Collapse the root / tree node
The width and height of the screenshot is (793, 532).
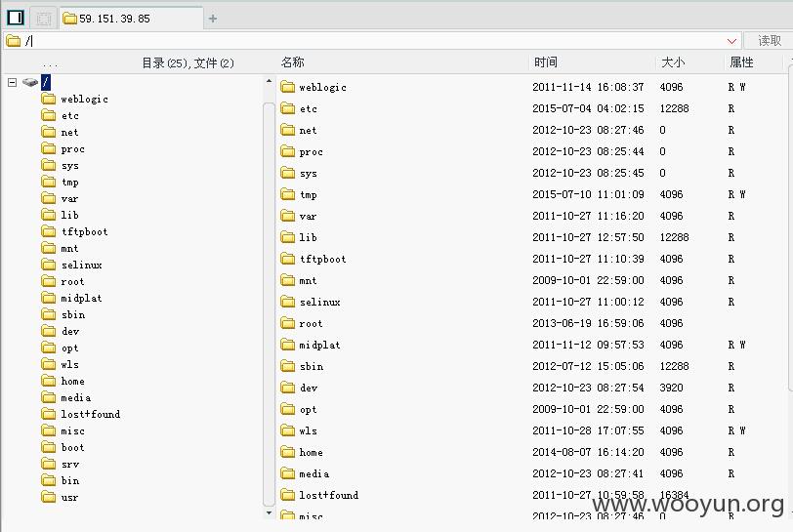tap(12, 82)
